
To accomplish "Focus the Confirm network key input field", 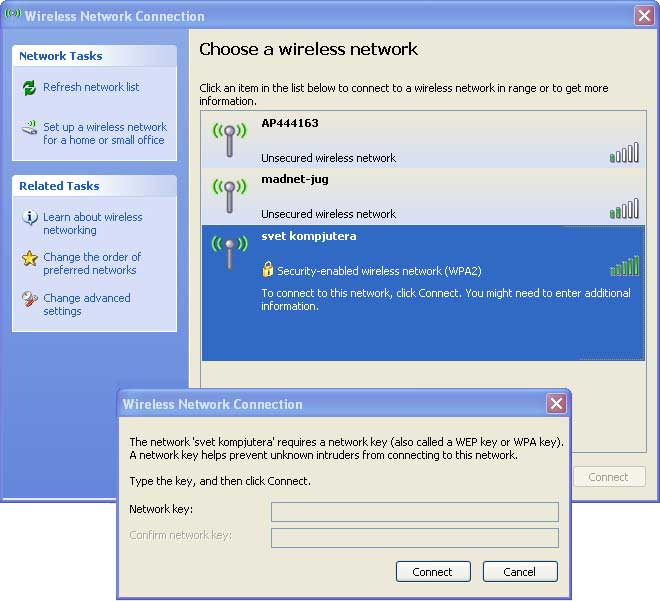I will coord(415,538).
